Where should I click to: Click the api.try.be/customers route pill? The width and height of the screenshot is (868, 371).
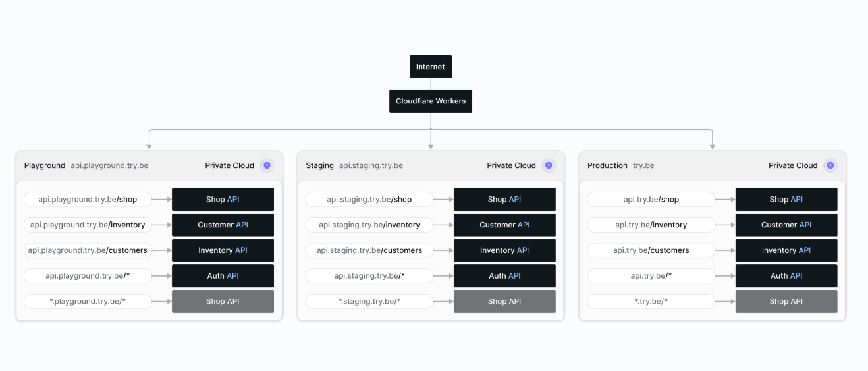[651, 250]
